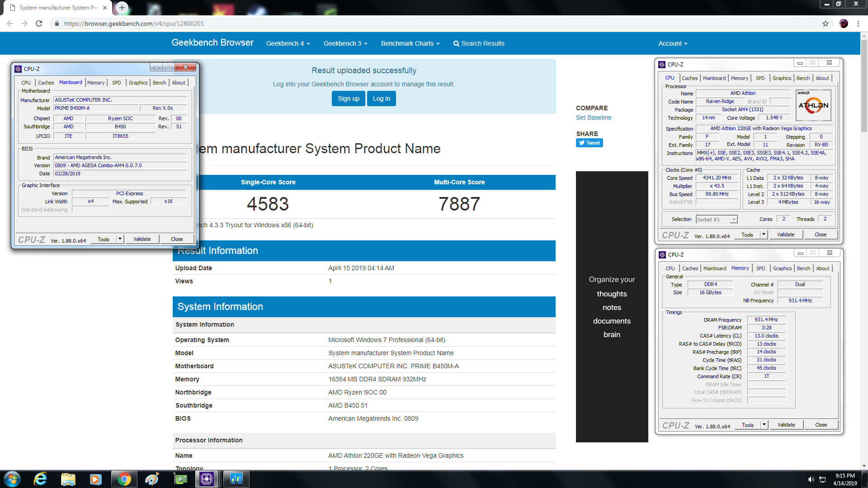Image resolution: width=868 pixels, height=488 pixels.
Task: Click the AMD Athlon logo in CPU-Z
Action: pyautogui.click(x=813, y=105)
